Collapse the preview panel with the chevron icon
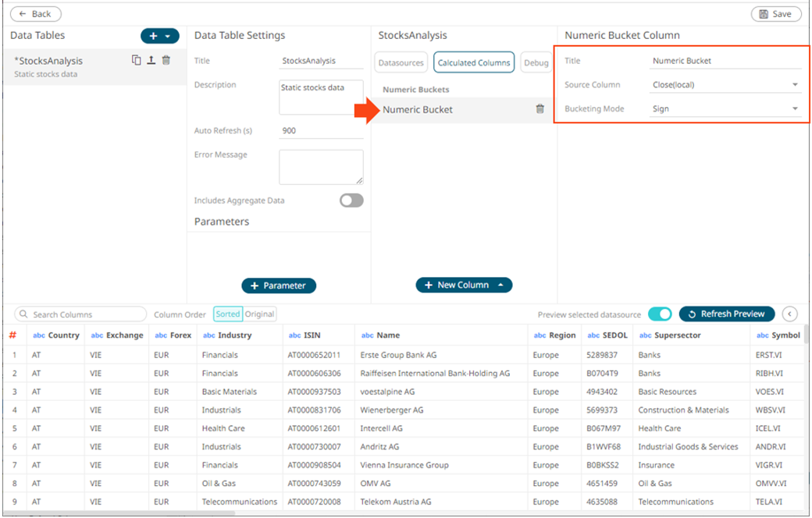Viewport: 812px width, 518px height. coord(789,314)
